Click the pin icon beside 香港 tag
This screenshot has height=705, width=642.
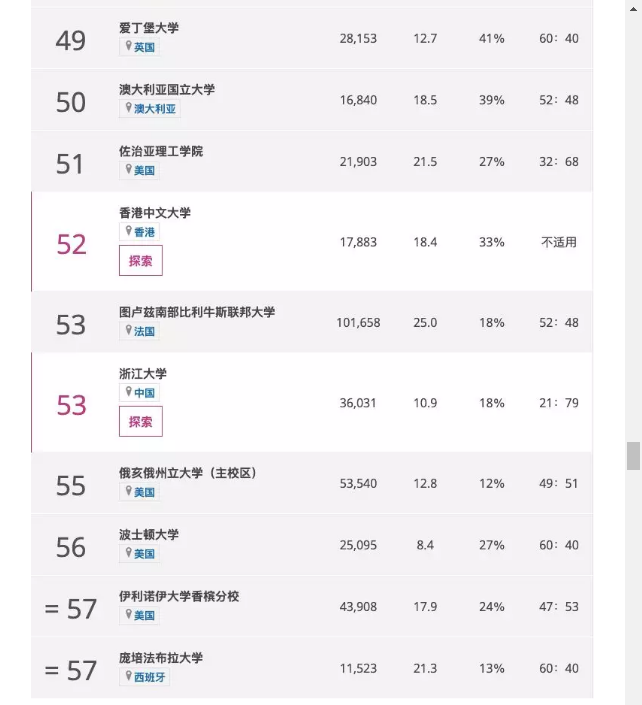[129, 231]
